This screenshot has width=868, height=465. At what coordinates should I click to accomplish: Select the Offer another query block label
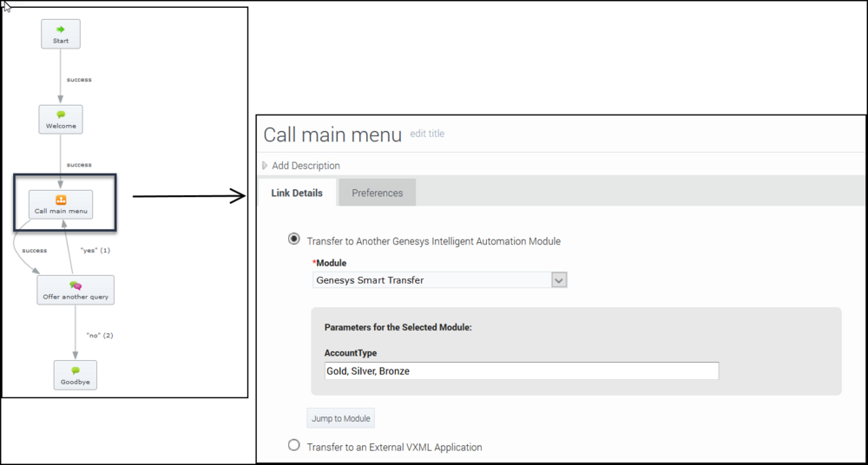(x=76, y=297)
